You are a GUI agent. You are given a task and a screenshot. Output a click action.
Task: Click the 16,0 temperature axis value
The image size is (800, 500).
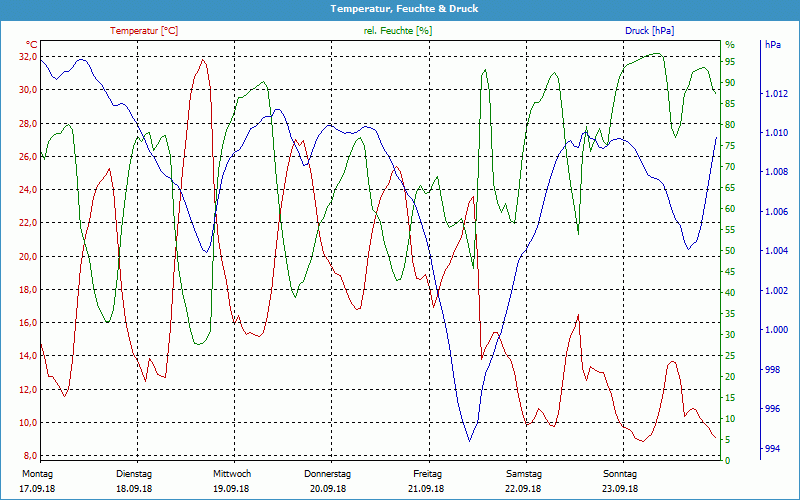(28, 323)
